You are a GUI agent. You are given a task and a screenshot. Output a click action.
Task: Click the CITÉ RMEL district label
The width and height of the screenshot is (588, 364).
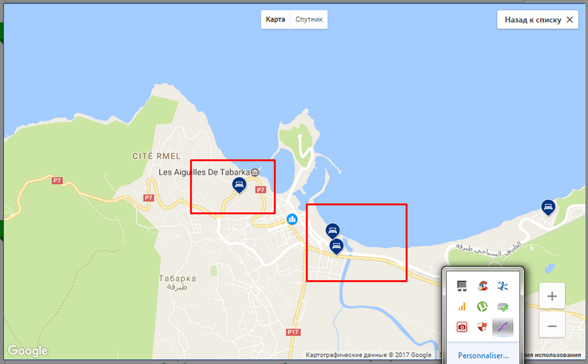(x=156, y=156)
